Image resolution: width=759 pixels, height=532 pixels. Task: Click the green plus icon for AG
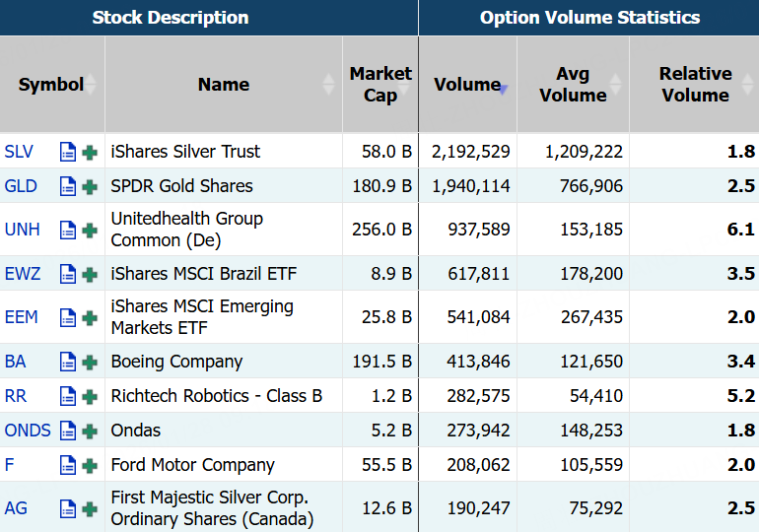(90, 508)
